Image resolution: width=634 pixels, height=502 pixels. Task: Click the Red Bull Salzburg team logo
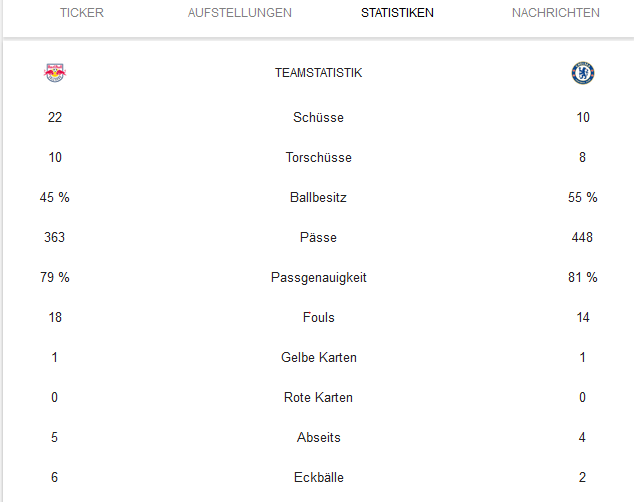(55, 73)
